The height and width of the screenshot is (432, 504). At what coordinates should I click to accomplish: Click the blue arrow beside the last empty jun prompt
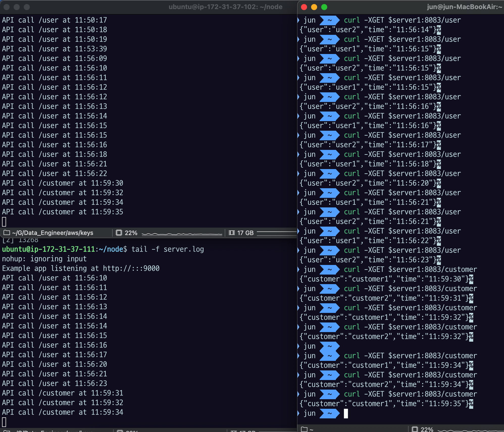click(329, 413)
